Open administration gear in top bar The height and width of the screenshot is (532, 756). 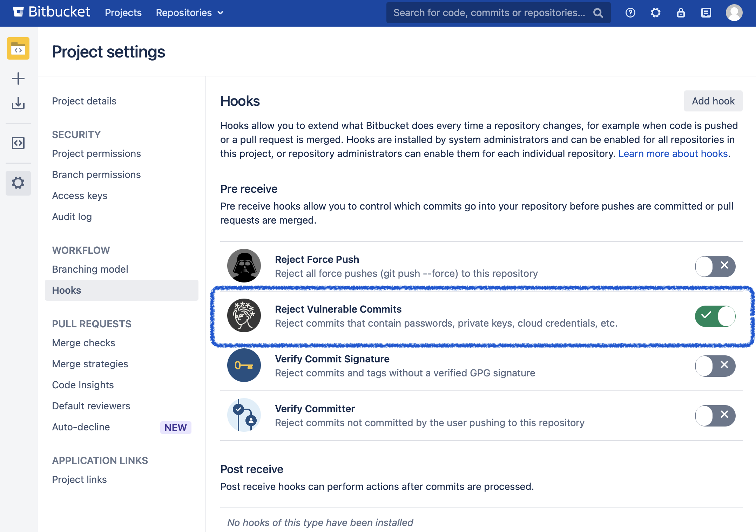click(655, 13)
